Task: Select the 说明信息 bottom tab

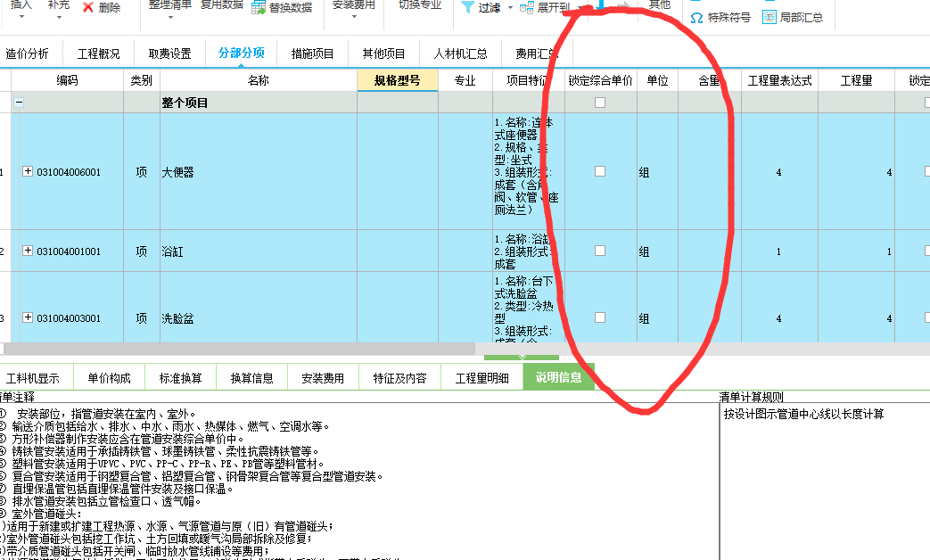Action: pos(559,377)
